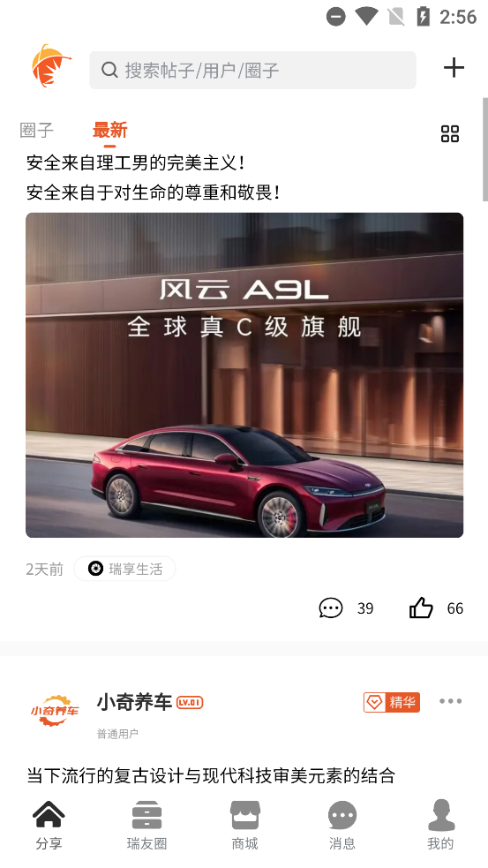Click the vertical scrollbar handle
Screen dimensions: 488x868
(x=484, y=149)
